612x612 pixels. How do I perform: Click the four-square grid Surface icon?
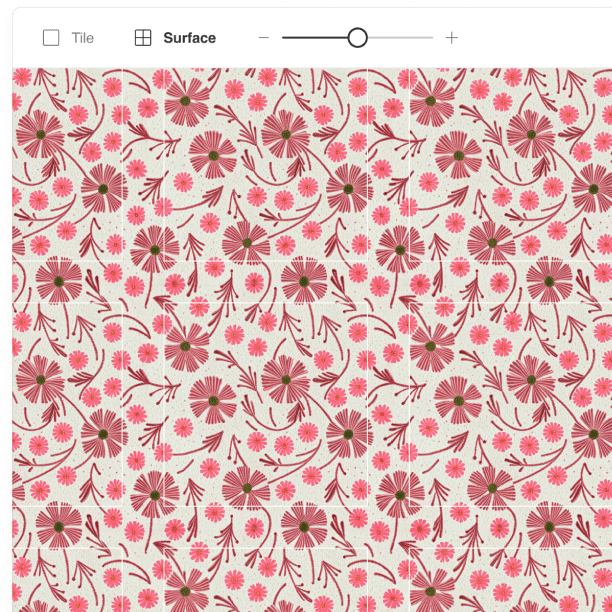[x=143, y=38]
